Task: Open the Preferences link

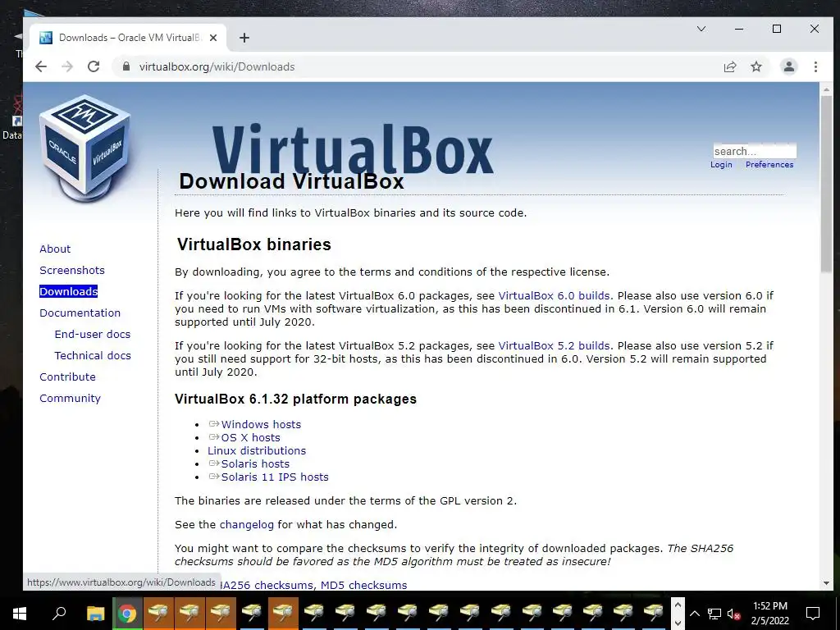Action: click(769, 164)
